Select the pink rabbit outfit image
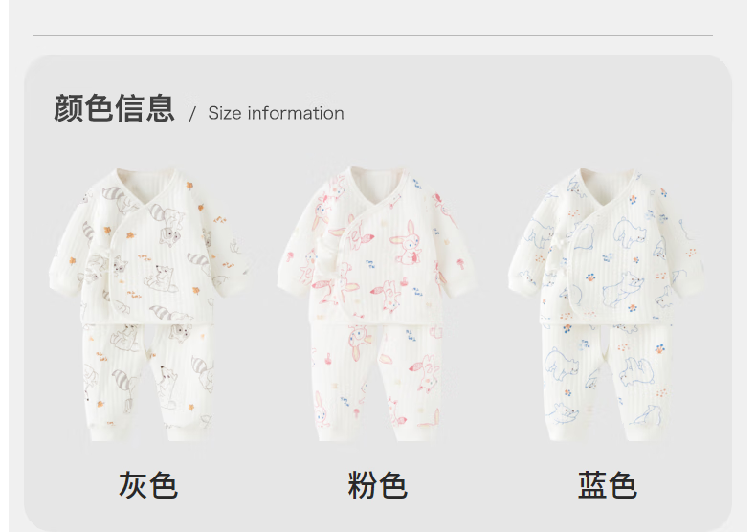This screenshot has width=756, height=532. [377, 304]
